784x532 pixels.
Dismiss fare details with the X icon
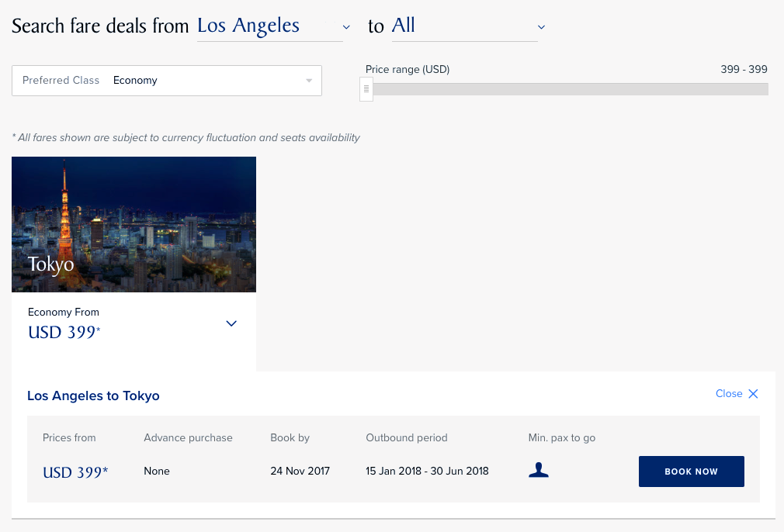pos(753,394)
